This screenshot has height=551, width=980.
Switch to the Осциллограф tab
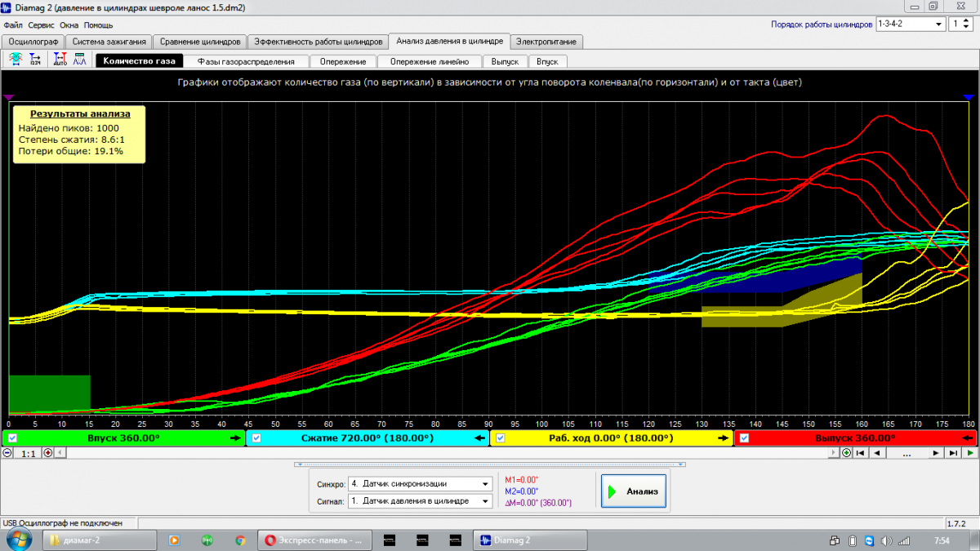pos(33,41)
